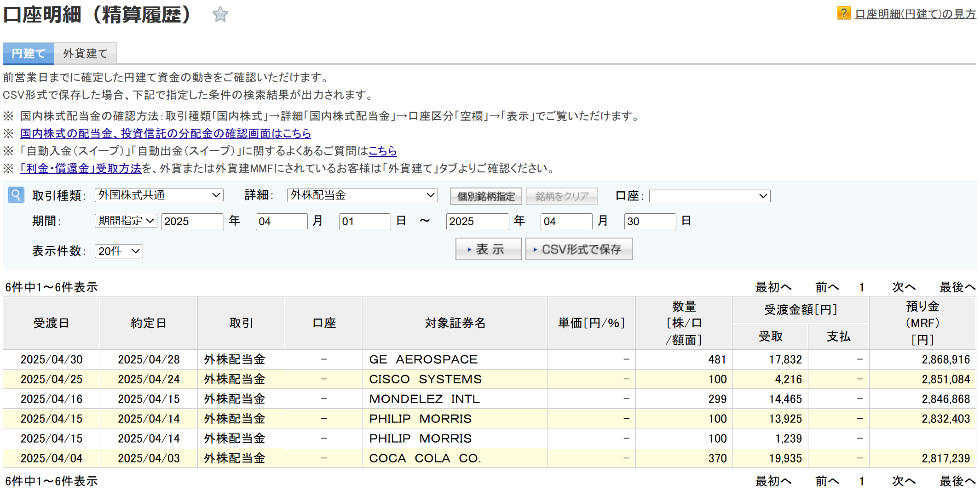Click the 支払 column header

pos(838,336)
